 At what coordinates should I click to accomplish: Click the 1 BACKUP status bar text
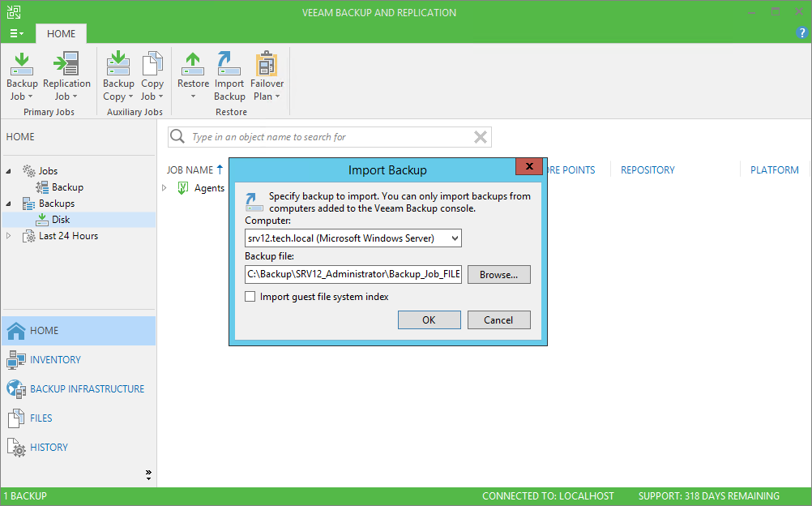pos(25,496)
